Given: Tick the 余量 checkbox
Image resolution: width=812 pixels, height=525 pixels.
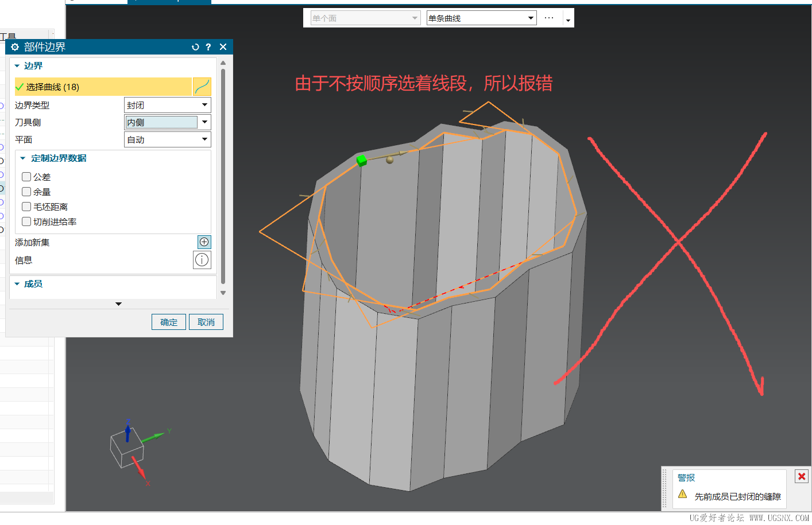Looking at the screenshot, I should (26, 192).
